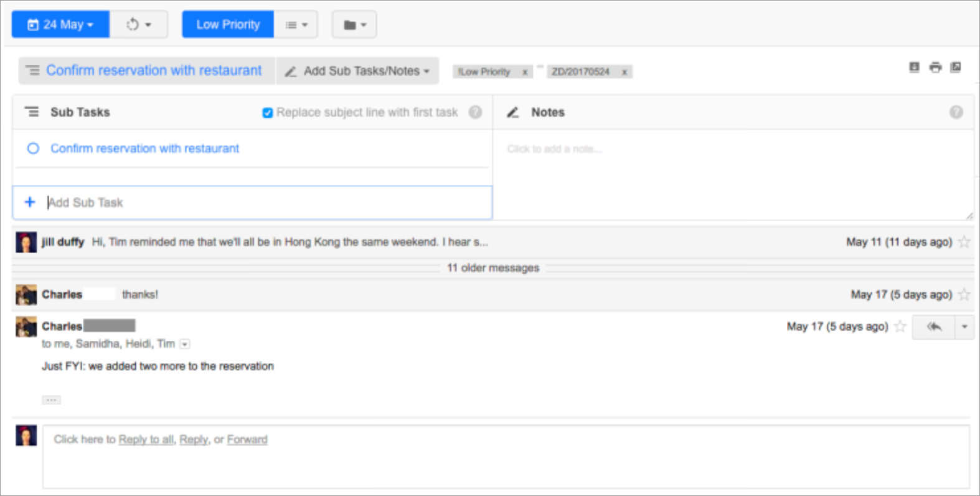The height and width of the screenshot is (496, 980).
Task: Click the archive icon at top right
Action: [x=914, y=67]
